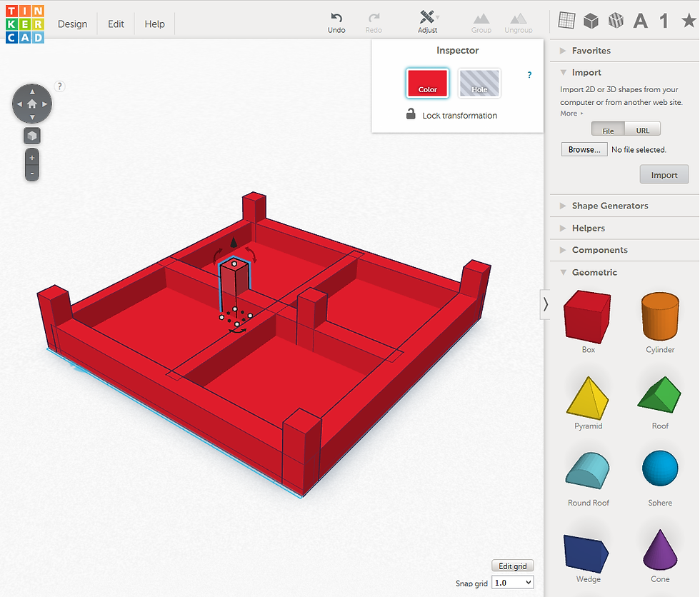The image size is (700, 597).
Task: Pick the green Roof shape
Action: coord(659,394)
